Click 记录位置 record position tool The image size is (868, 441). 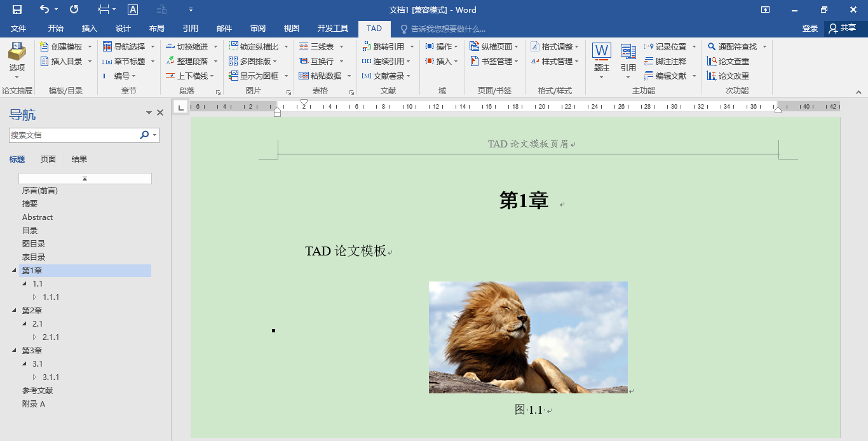click(x=666, y=47)
